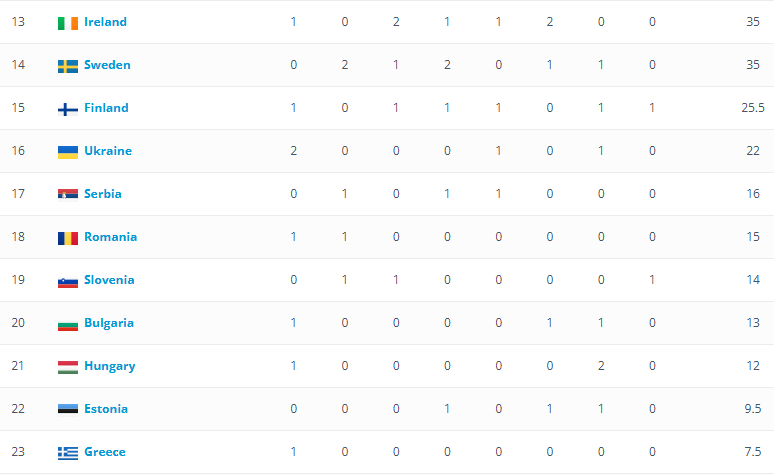The height and width of the screenshot is (475, 774).
Task: Follow the Serbia link
Action: tap(103, 194)
